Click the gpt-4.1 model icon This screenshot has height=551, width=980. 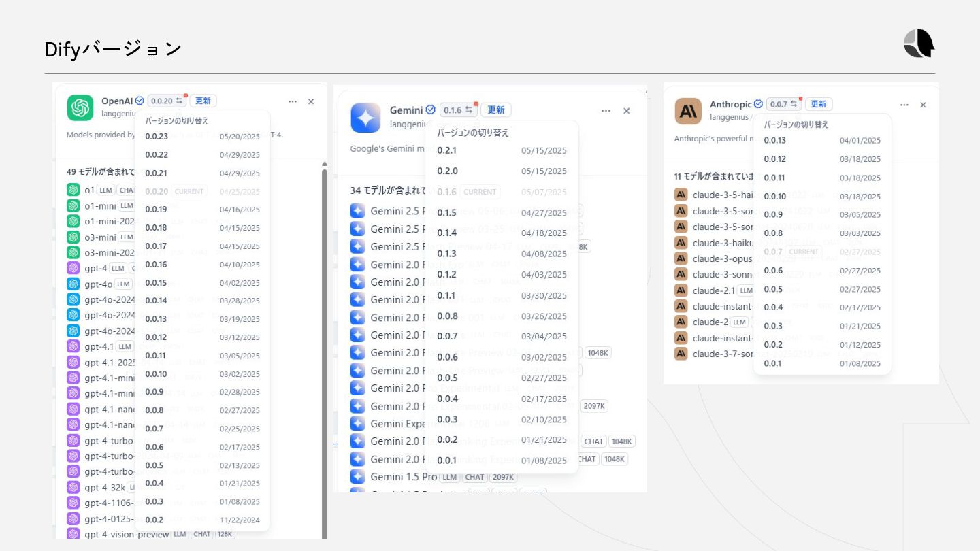tap(73, 346)
